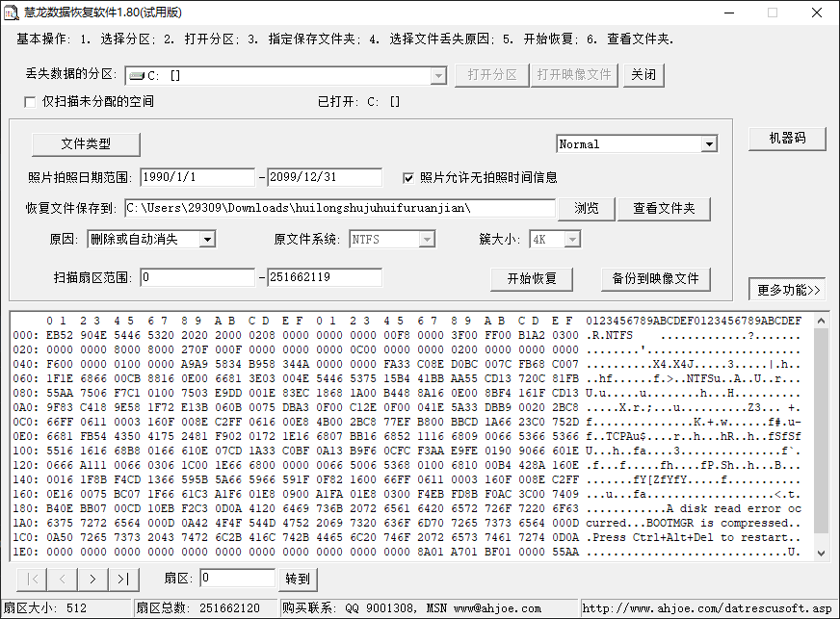Click 扇区大小: 512 in status bar
The width and height of the screenshot is (840, 619).
point(45,608)
